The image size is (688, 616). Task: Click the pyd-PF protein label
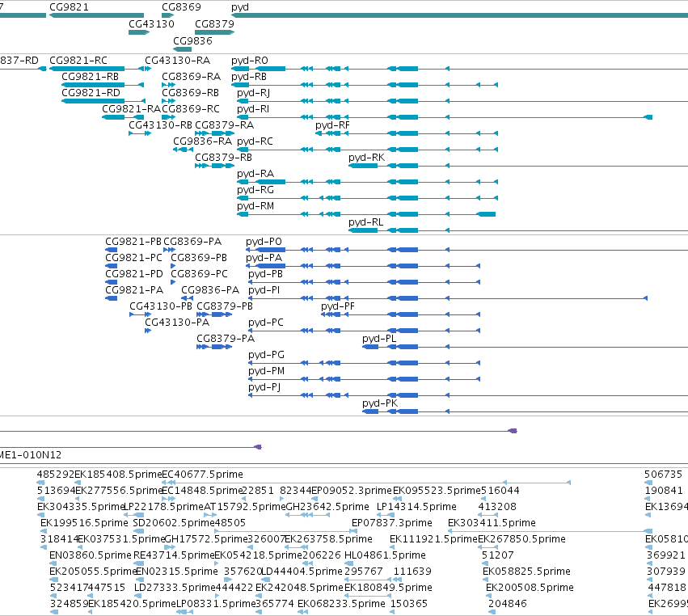[338, 306]
